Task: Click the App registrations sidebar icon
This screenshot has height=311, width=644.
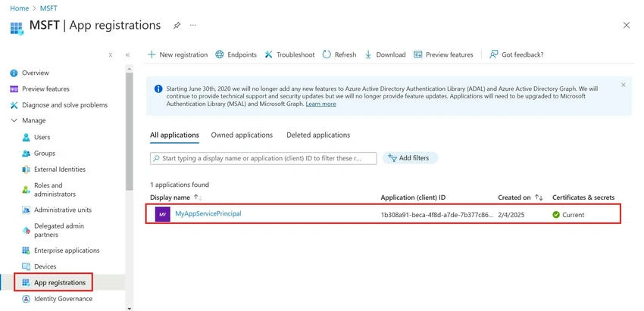Action: click(x=27, y=283)
